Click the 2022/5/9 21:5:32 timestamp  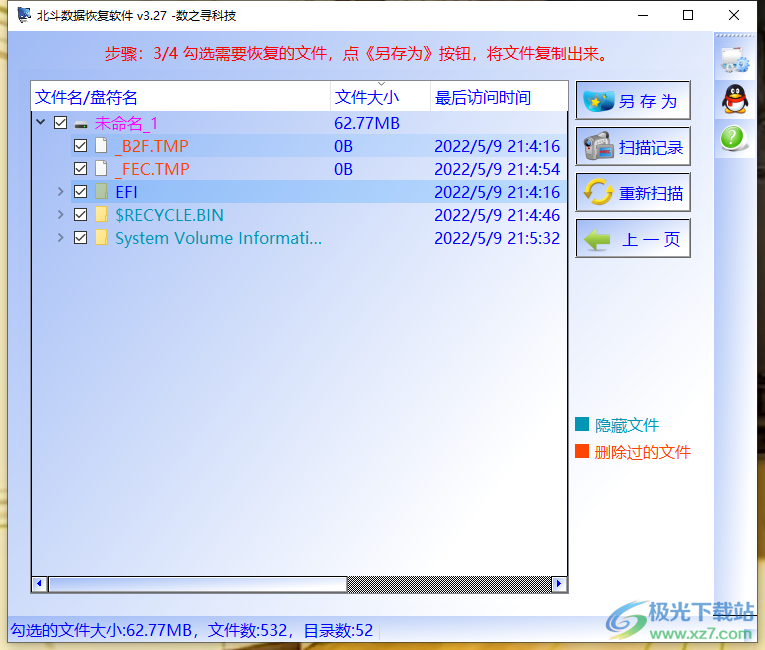(x=497, y=238)
